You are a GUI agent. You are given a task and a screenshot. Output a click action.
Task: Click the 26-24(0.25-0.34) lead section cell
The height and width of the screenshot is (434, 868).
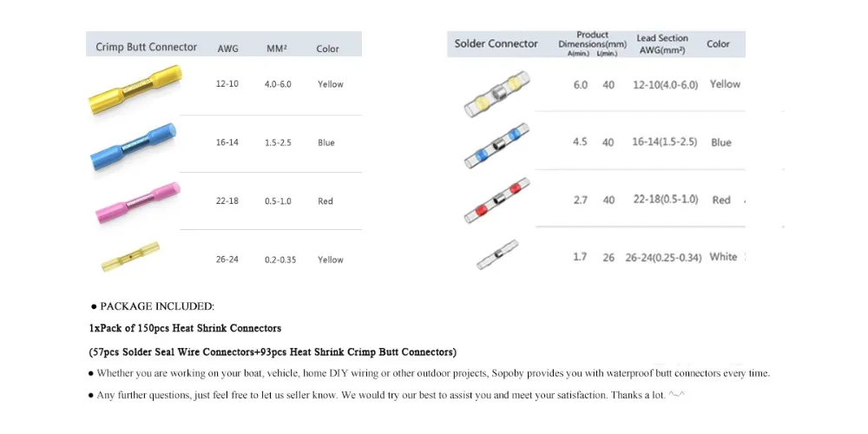click(663, 258)
